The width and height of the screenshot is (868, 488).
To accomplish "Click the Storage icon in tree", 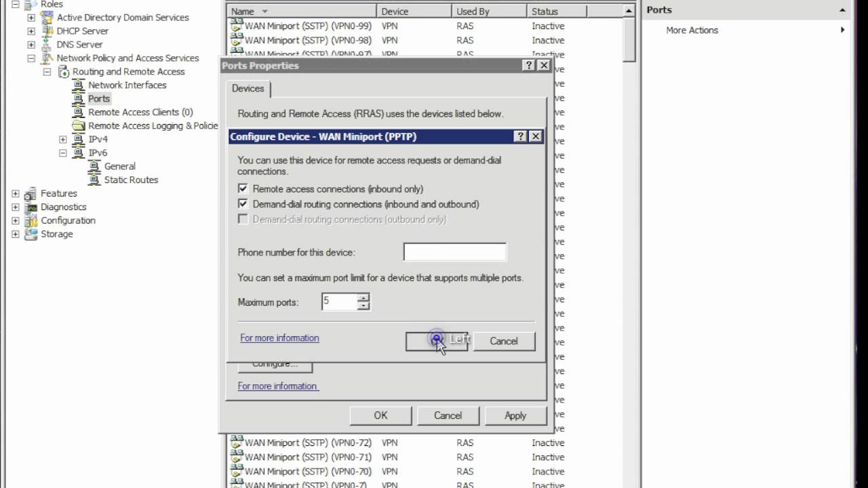I will tap(31, 235).
